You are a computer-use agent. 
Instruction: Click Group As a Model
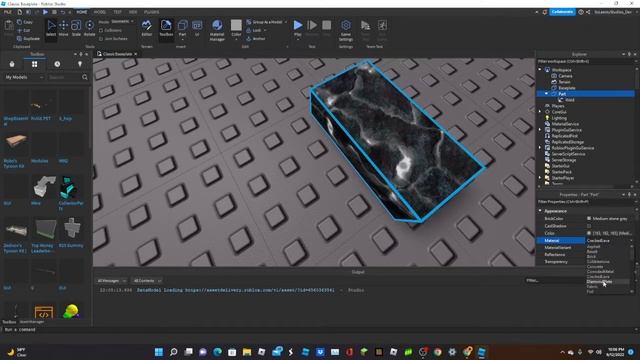click(x=264, y=22)
